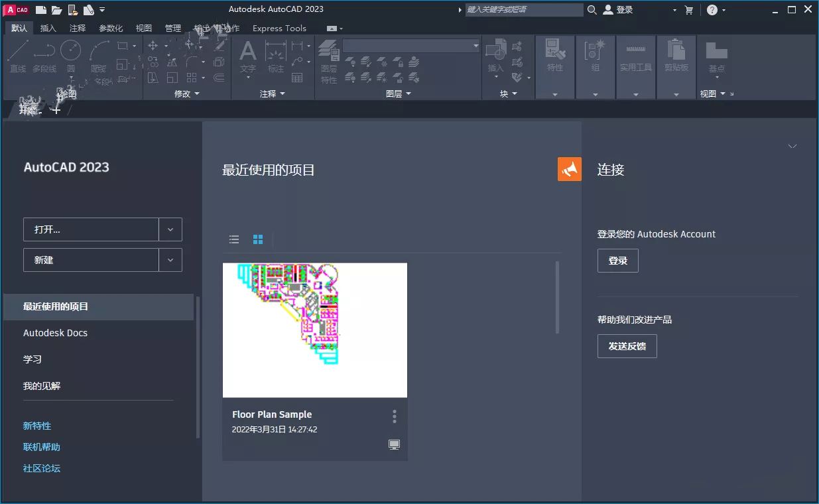The image size is (819, 504).
Task: Expand the layer selection dropdown in 图层 panel
Action: (x=475, y=45)
